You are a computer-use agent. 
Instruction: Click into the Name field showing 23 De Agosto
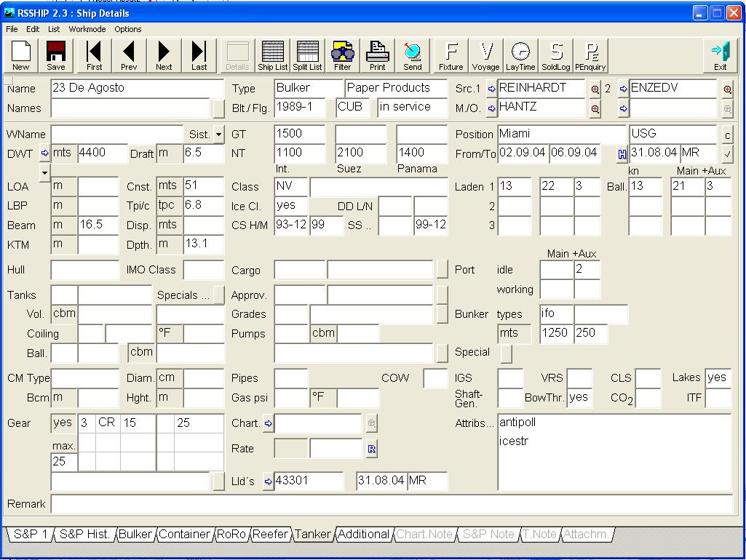click(x=137, y=88)
